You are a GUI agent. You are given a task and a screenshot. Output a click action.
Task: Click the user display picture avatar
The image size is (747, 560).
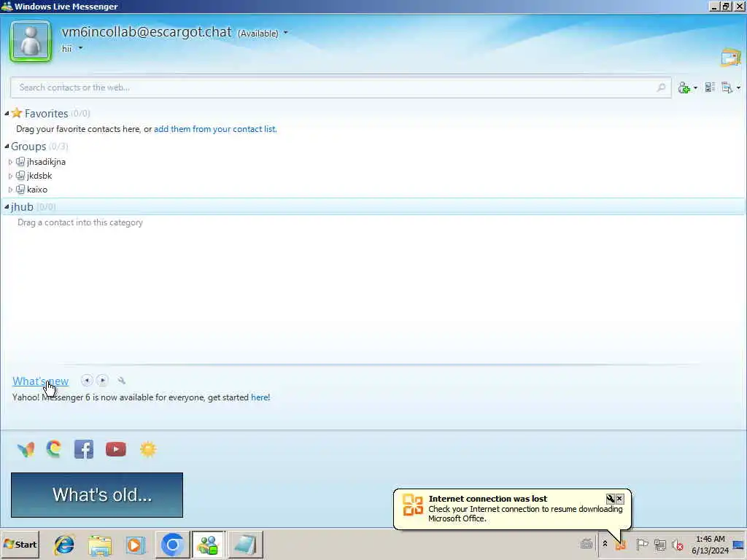(31, 42)
